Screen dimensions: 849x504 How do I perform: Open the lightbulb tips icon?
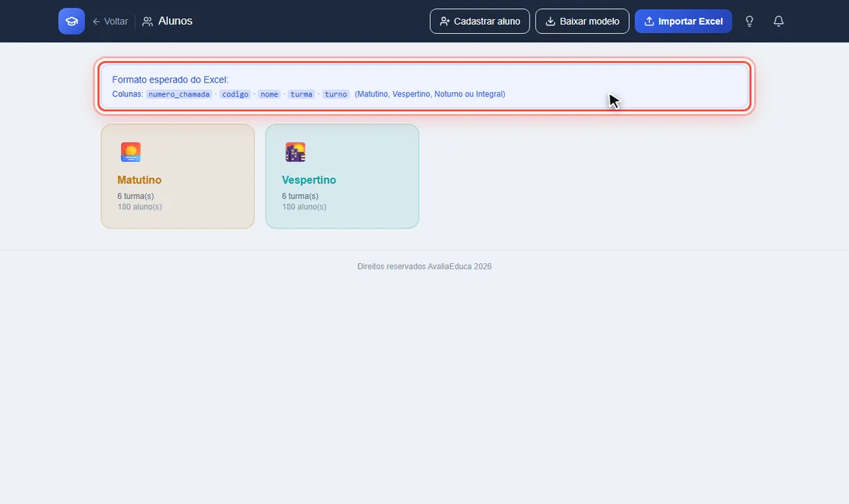coord(749,21)
